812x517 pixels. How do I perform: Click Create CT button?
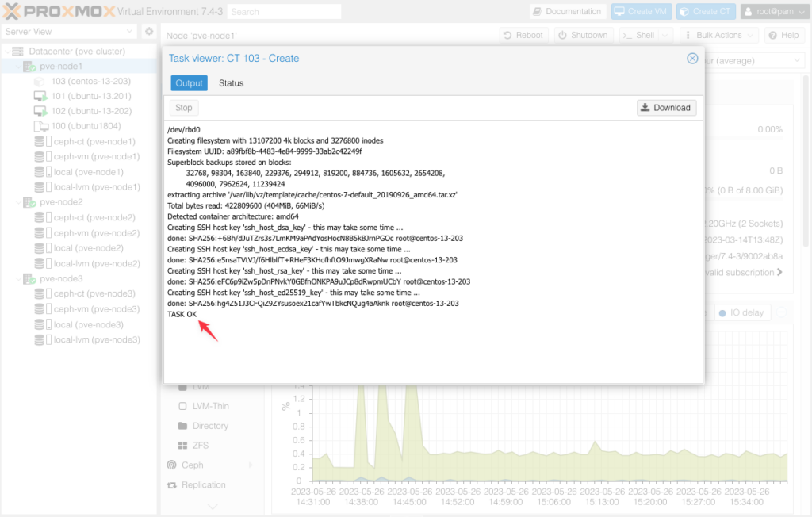click(706, 11)
